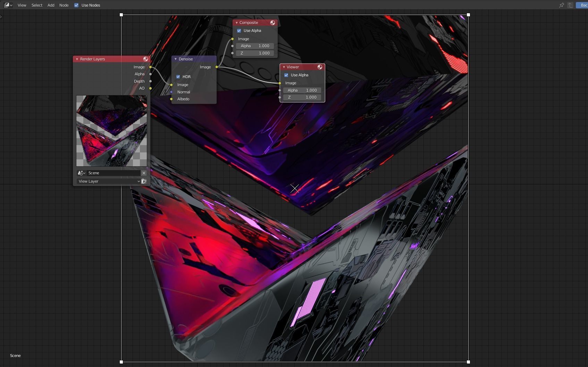Open the View Layer dropdown
The width and height of the screenshot is (588, 367).
pos(108,181)
